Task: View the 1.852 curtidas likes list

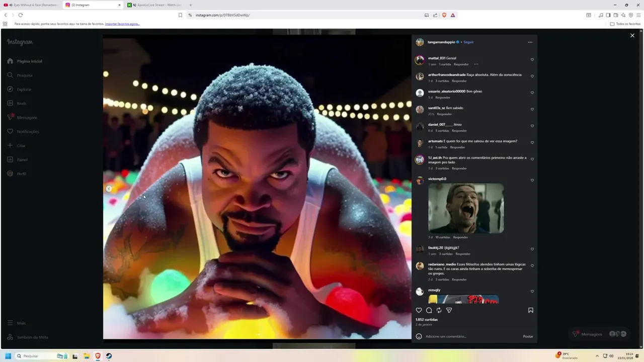Action: (427, 320)
